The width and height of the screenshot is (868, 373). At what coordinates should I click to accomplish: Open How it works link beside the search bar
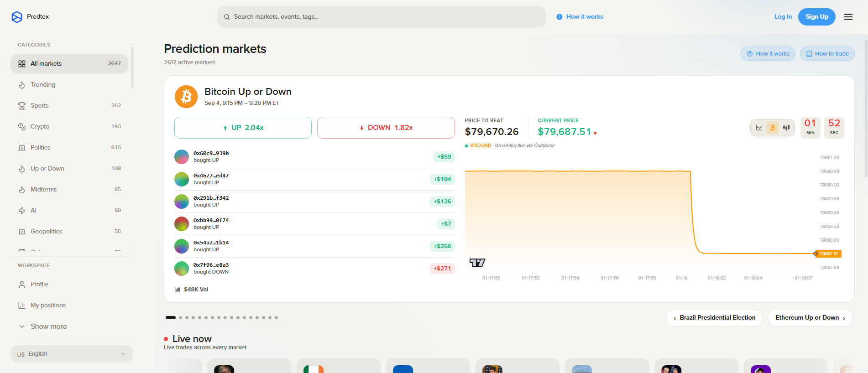pos(580,17)
